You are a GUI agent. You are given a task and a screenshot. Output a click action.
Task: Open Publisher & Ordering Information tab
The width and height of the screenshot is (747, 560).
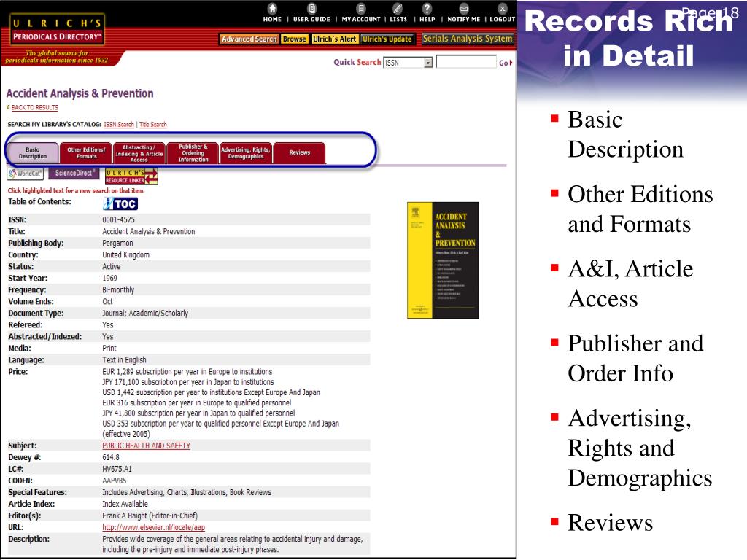(193, 153)
